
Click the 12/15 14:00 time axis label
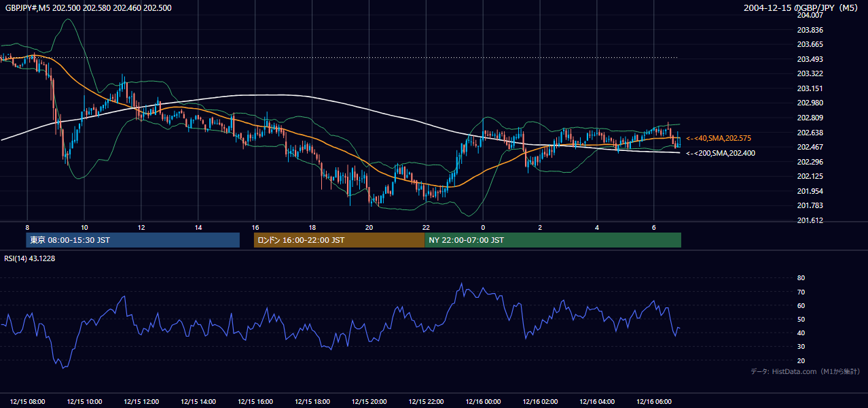coord(199,401)
